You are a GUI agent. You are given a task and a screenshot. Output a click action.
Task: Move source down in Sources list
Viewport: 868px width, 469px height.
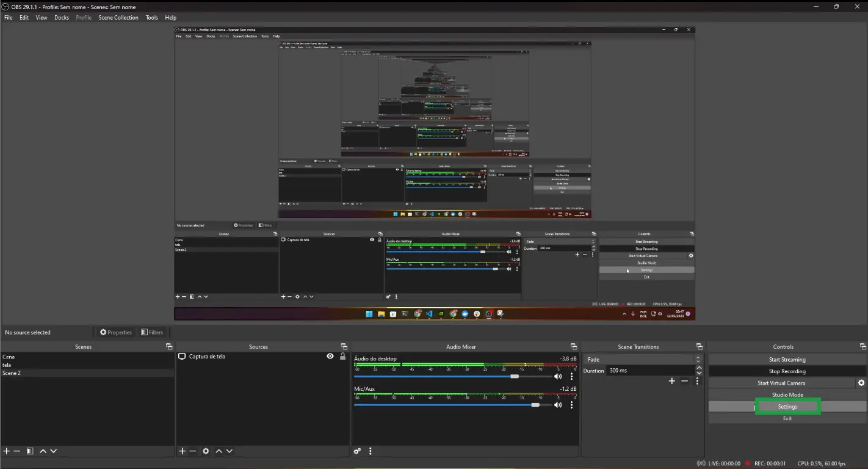[x=230, y=451]
